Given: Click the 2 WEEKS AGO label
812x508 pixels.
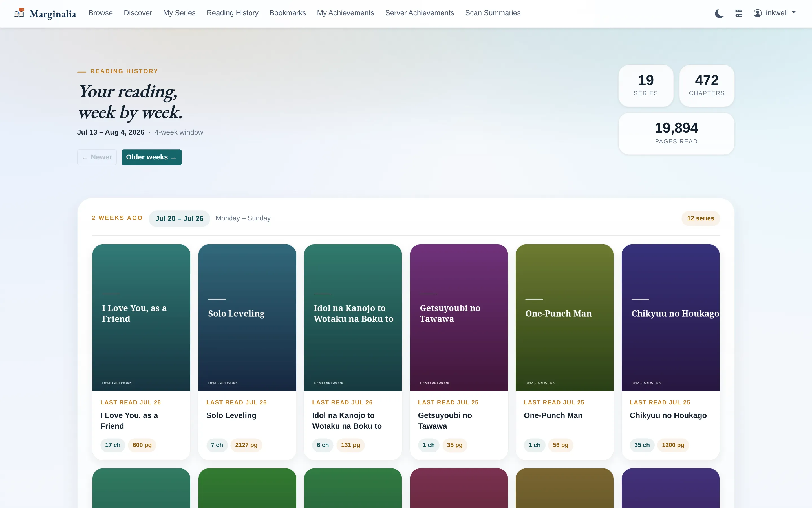Looking at the screenshot, I should point(118,218).
